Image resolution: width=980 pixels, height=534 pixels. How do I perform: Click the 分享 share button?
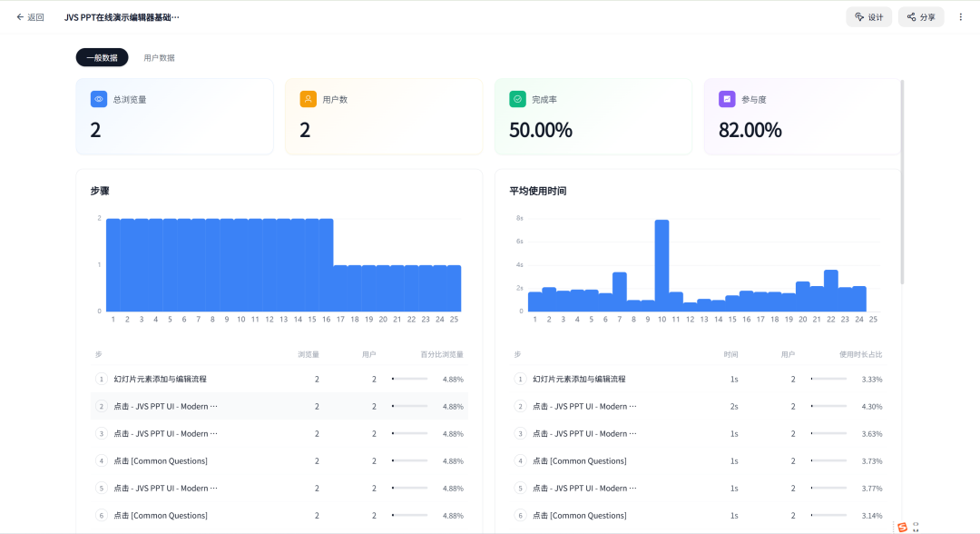(921, 17)
